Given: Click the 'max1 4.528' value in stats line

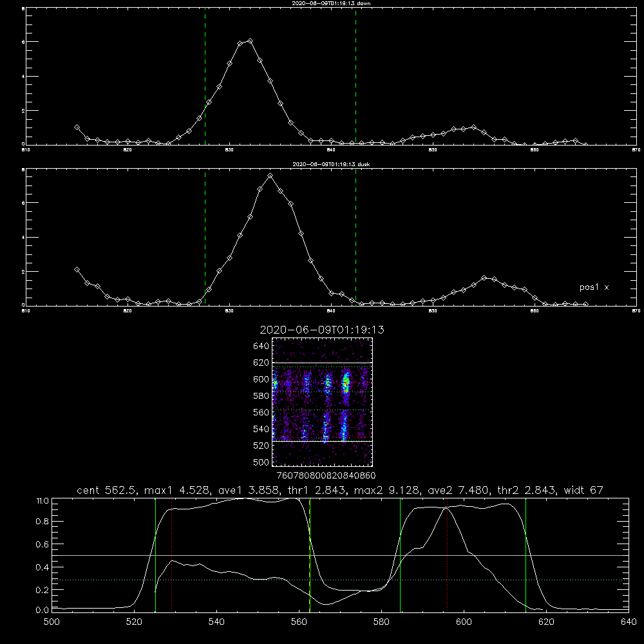Looking at the screenshot, I should click(176, 490).
